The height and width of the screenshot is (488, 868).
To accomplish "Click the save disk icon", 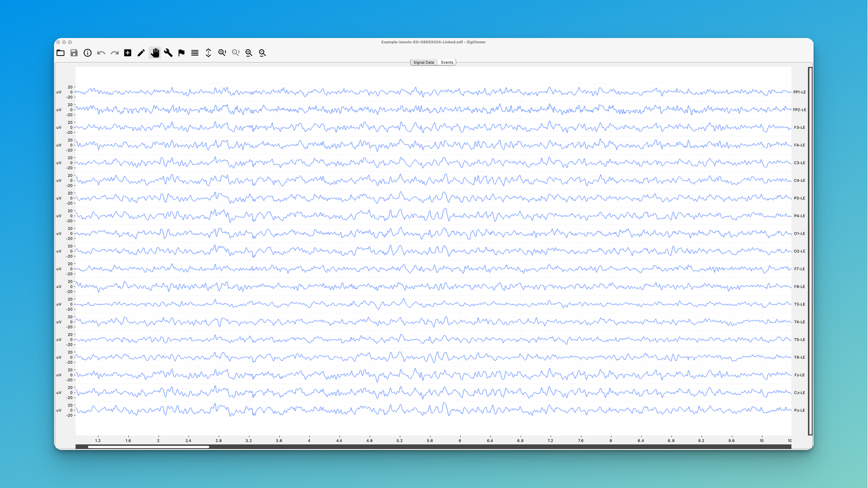I will (x=74, y=53).
